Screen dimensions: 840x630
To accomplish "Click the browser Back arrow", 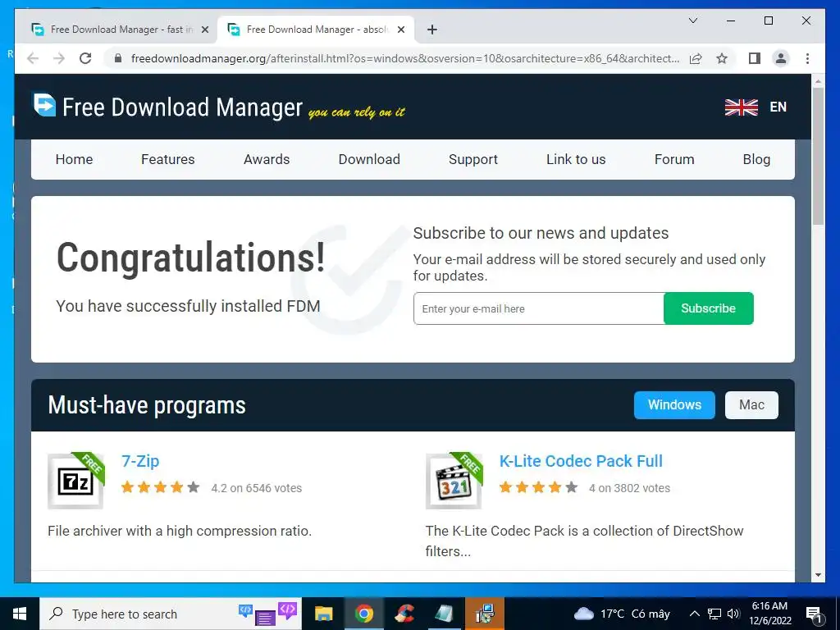I will coord(33,58).
